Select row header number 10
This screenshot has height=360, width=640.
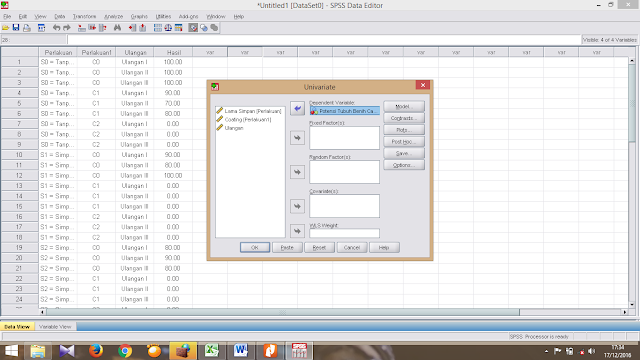[19, 155]
